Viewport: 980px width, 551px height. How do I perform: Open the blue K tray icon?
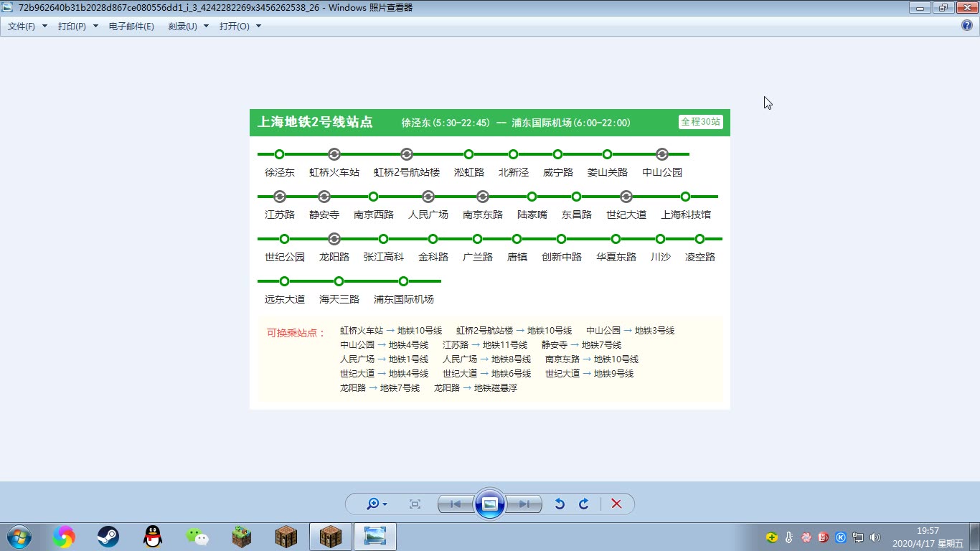(x=841, y=537)
